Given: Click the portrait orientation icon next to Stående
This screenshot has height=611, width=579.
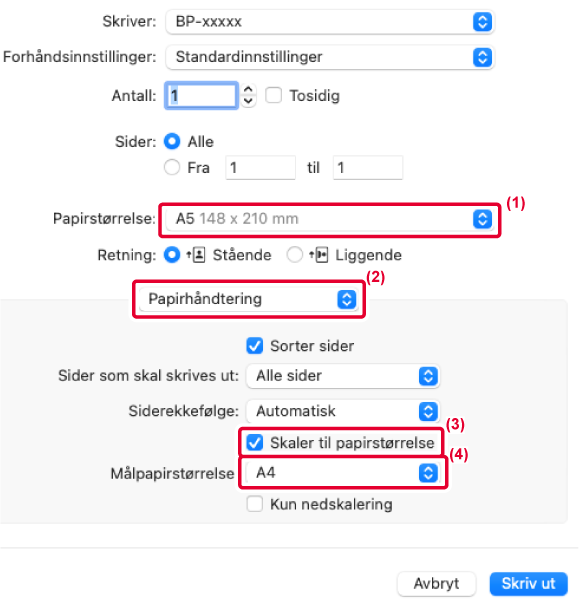Looking at the screenshot, I should coord(196,255).
